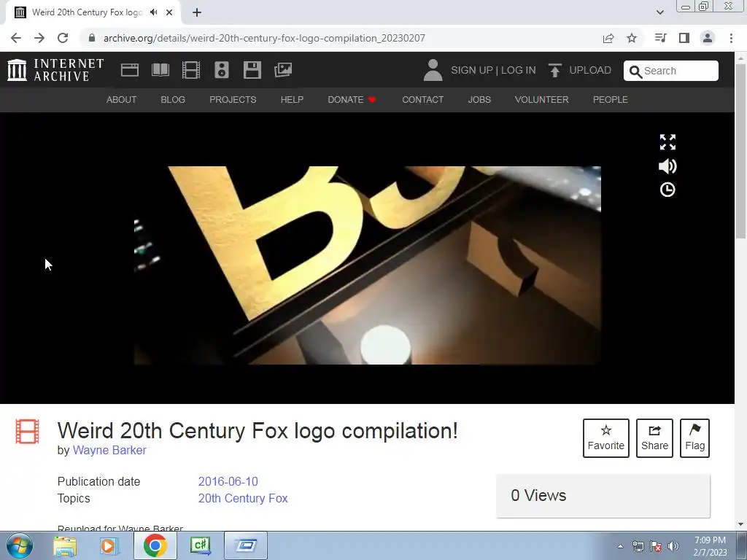The width and height of the screenshot is (747, 560).
Task: Open the HELP menu item
Action: [292, 99]
